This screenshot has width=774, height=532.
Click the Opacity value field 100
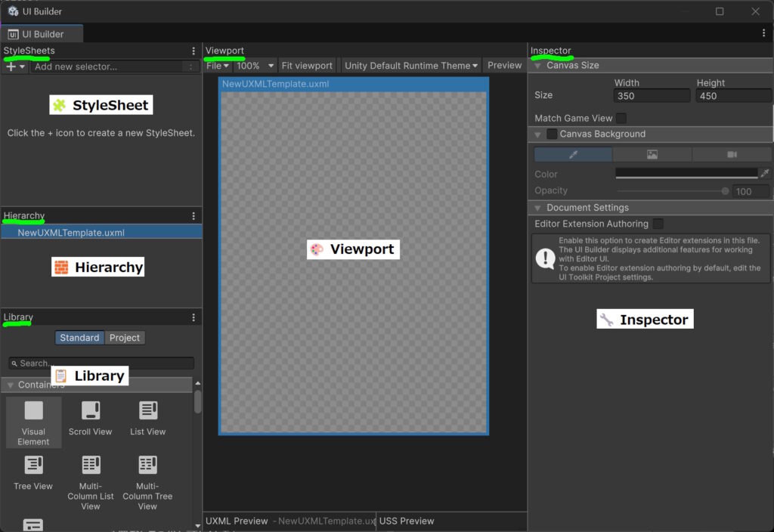751,191
